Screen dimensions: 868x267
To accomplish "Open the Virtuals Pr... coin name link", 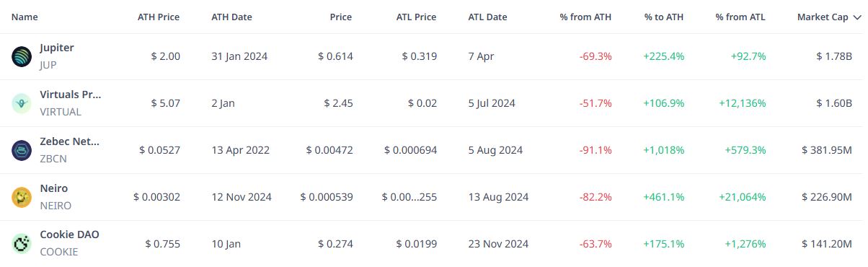I will (71, 95).
